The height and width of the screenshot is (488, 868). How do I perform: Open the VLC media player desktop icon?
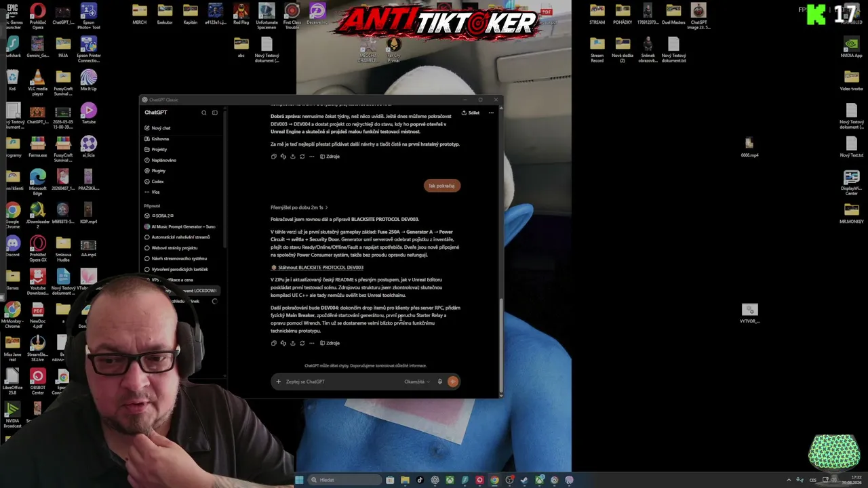(37, 81)
